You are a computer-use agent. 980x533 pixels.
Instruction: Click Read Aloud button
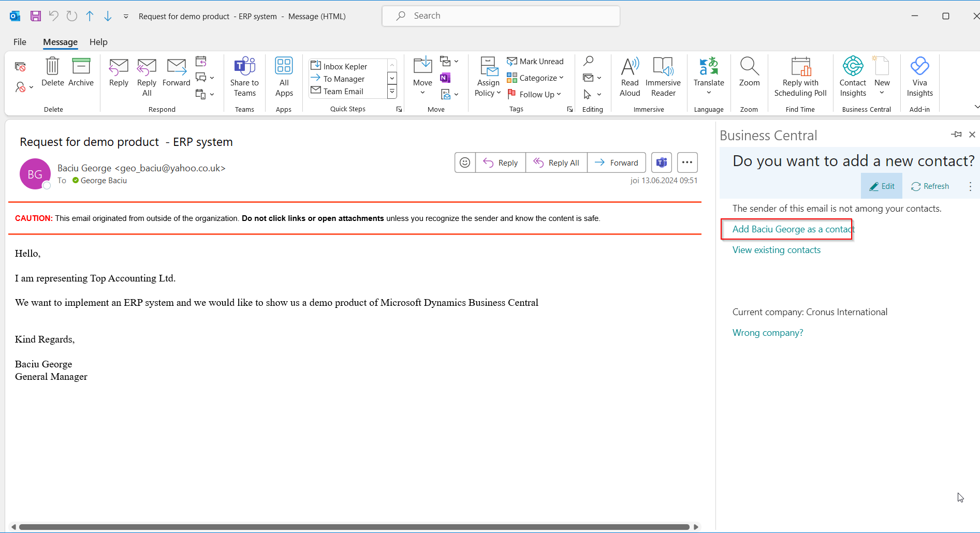[x=630, y=78]
